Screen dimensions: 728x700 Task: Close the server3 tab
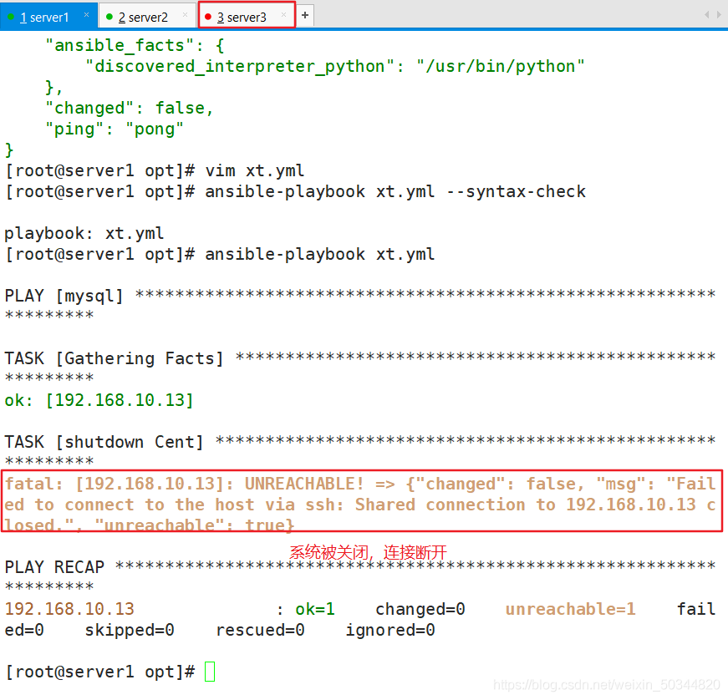click(284, 15)
